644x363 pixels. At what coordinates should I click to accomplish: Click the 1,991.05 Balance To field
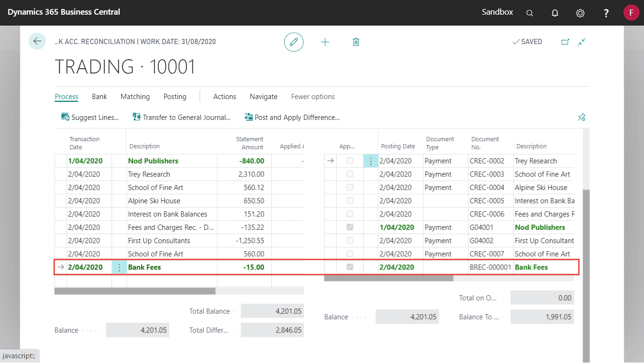coord(542,317)
